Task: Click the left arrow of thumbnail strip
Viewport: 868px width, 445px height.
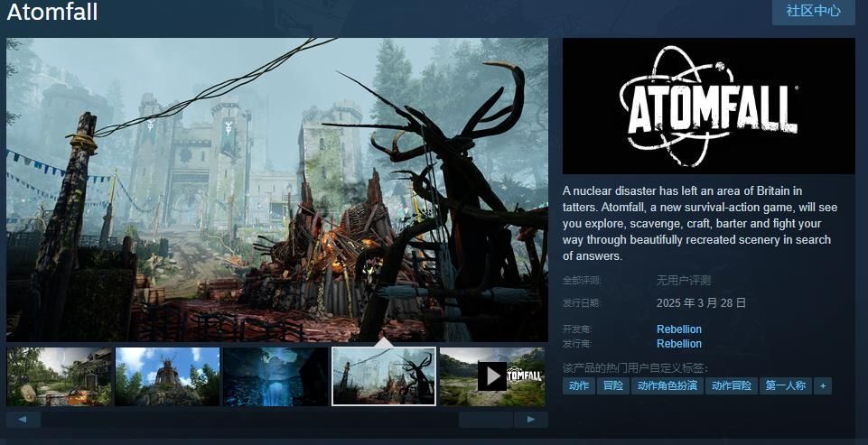Action: tap(23, 420)
